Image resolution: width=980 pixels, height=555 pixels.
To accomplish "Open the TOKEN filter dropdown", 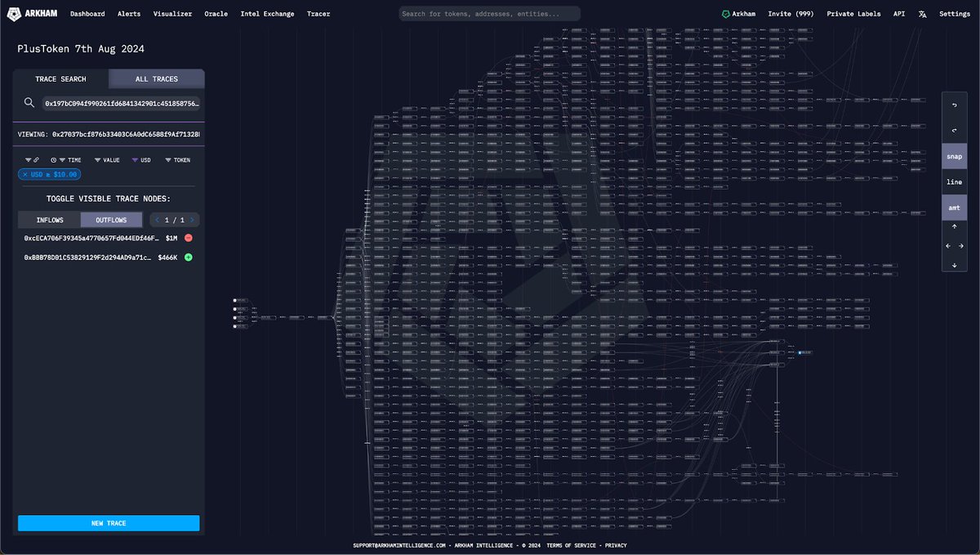I will [177, 160].
